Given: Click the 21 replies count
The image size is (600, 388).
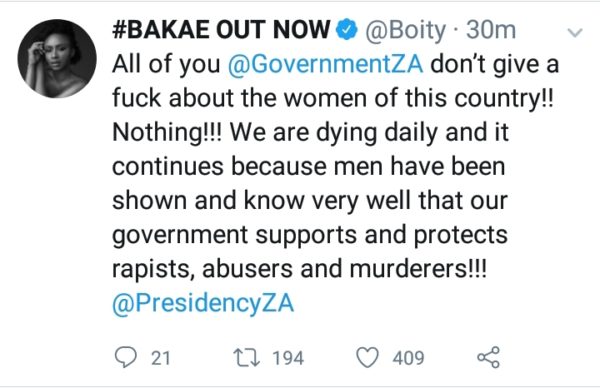Looking at the screenshot, I should pos(161,358).
